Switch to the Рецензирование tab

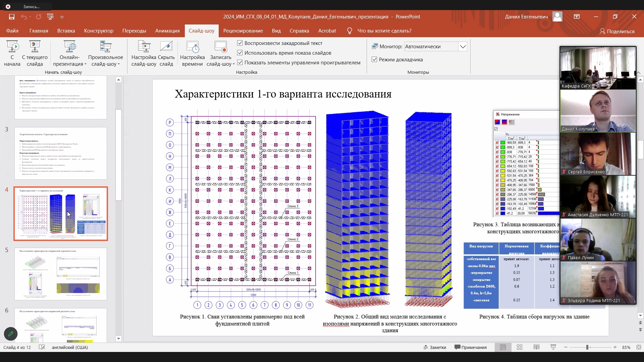click(243, 31)
